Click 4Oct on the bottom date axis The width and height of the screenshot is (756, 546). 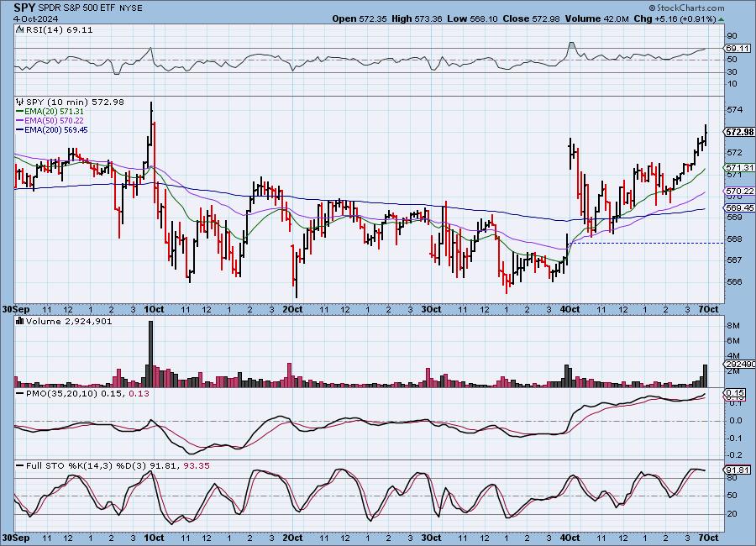point(570,538)
